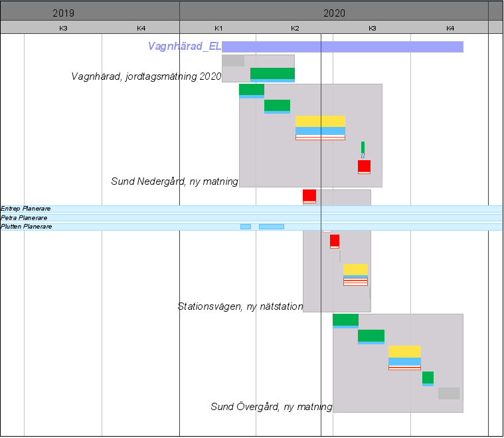
Task: Select the gray task in Sund Övergård
Action: [449, 393]
